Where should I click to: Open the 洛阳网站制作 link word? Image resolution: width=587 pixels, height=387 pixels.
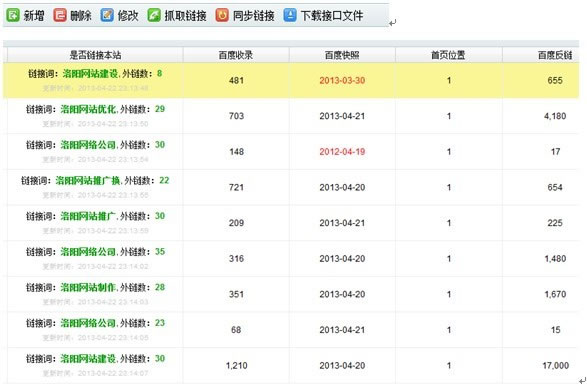(88, 287)
